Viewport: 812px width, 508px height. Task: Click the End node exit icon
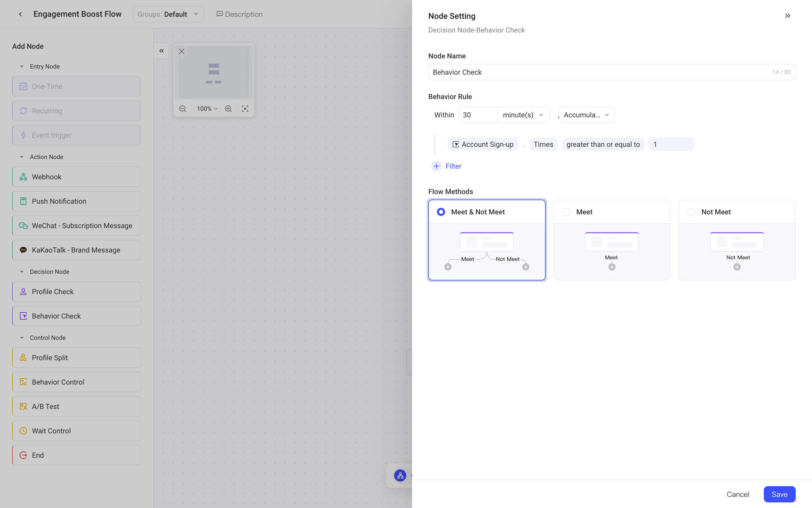pyautogui.click(x=23, y=455)
